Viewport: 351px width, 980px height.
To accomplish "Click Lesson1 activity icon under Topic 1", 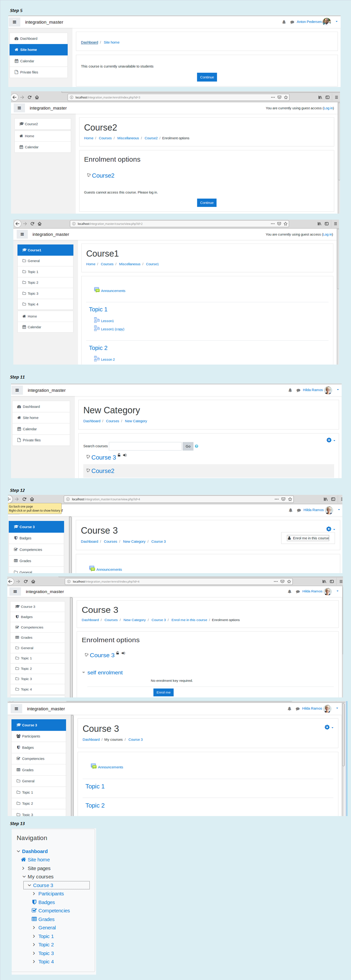I will click(x=97, y=320).
